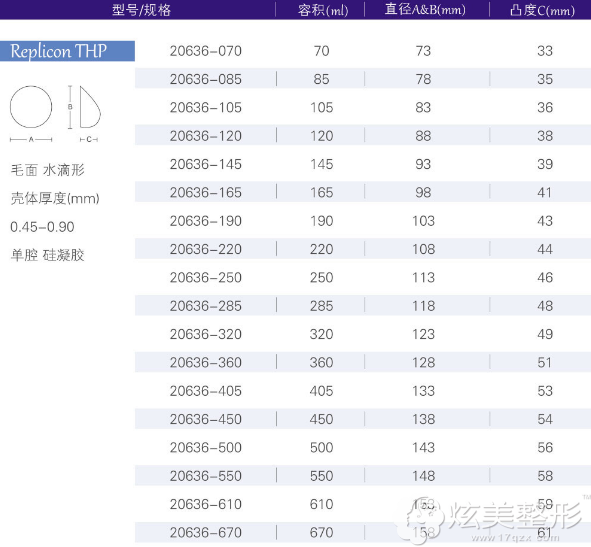Click model number 20636-500
Viewport: 591px width, 547px height.
click(205, 447)
